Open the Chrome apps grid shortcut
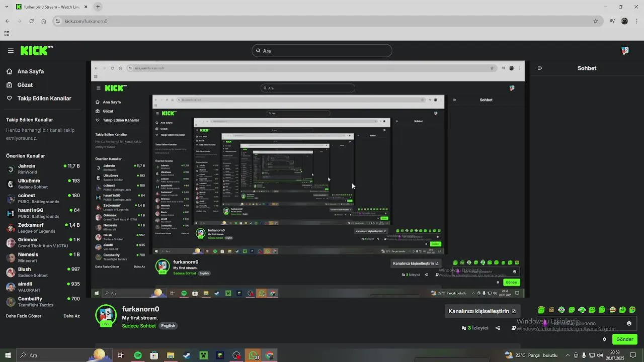 coord(7,34)
